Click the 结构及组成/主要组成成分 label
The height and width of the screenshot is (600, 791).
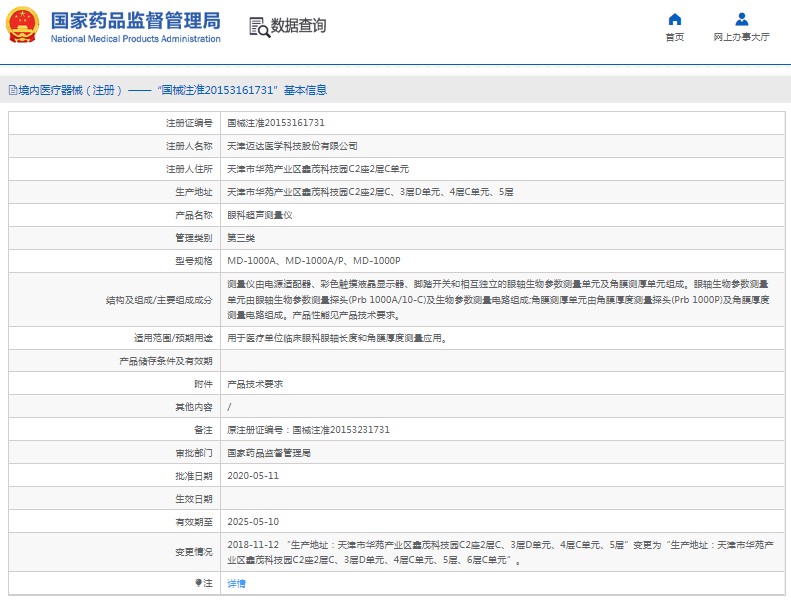pyautogui.click(x=159, y=300)
